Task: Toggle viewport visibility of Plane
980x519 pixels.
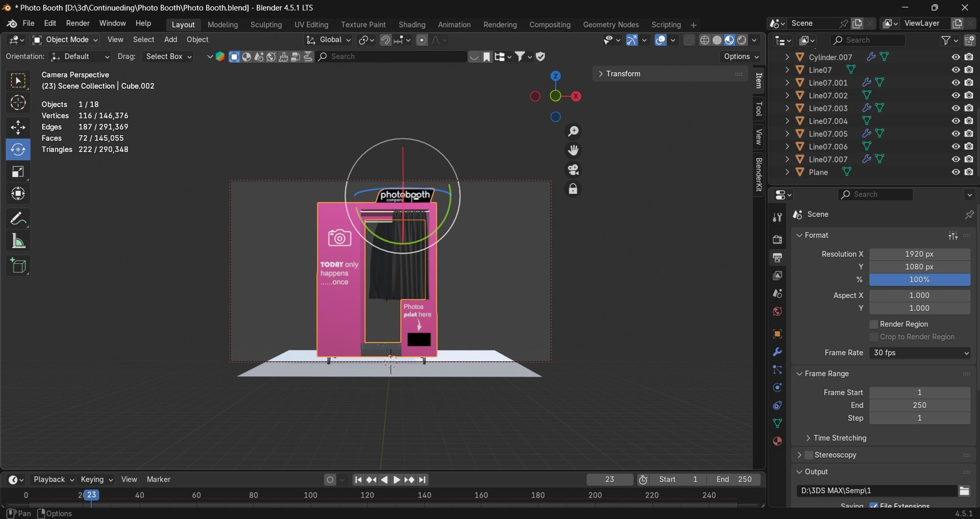Action: pyautogui.click(x=955, y=172)
